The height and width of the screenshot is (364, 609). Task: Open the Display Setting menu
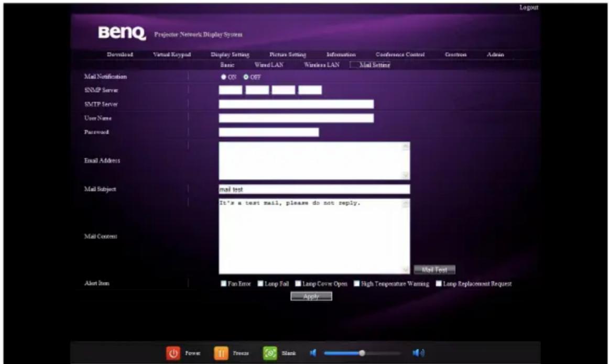pos(230,54)
